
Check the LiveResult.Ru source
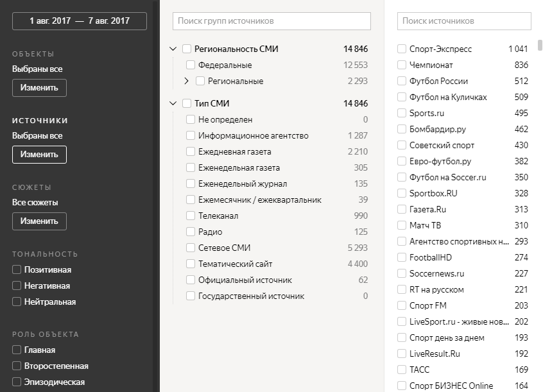[x=402, y=354]
